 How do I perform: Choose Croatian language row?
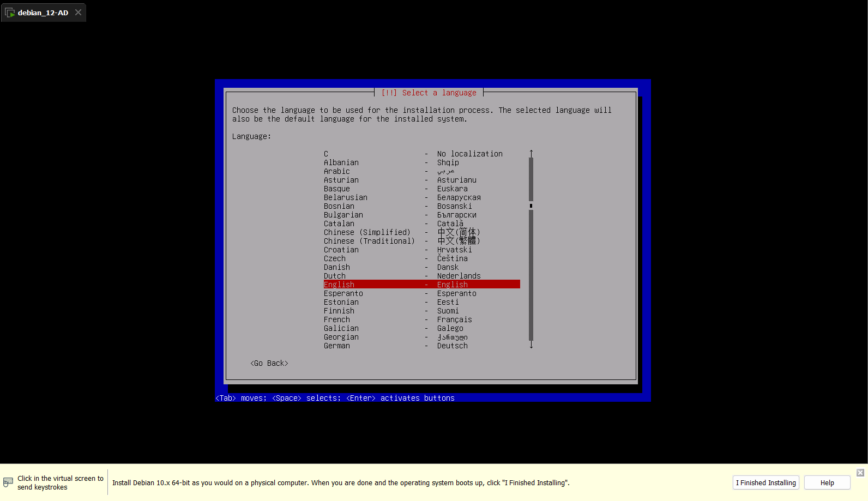click(x=421, y=250)
